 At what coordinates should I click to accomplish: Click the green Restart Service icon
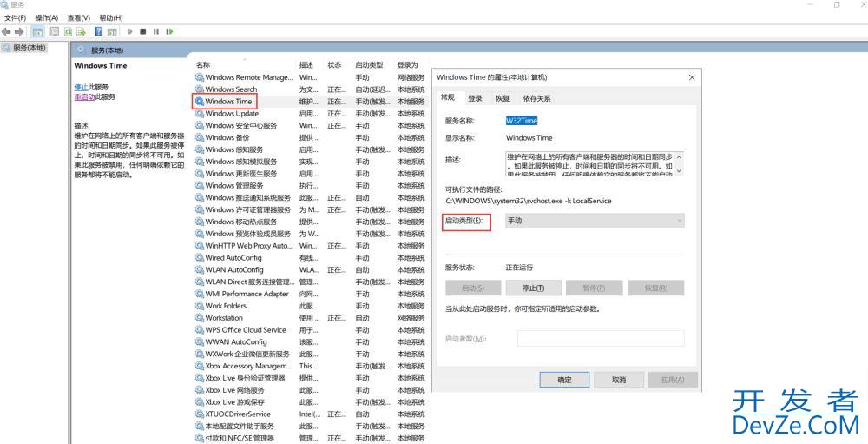click(169, 31)
